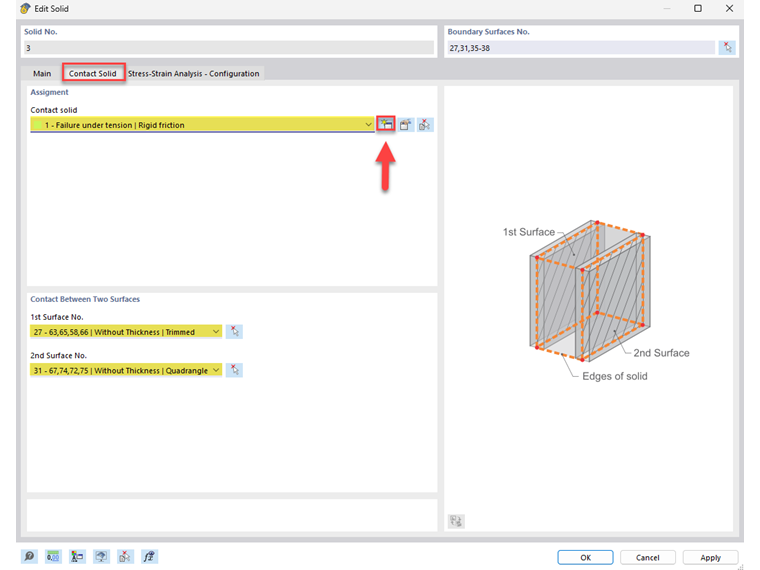
Task: Open the colored display properties icon
Action: coord(77,556)
